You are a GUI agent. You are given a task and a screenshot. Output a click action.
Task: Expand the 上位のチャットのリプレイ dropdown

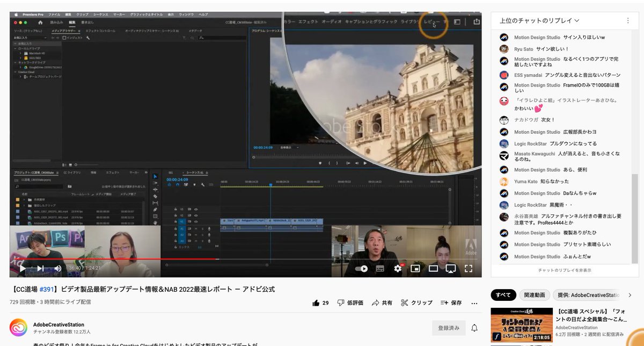point(539,20)
